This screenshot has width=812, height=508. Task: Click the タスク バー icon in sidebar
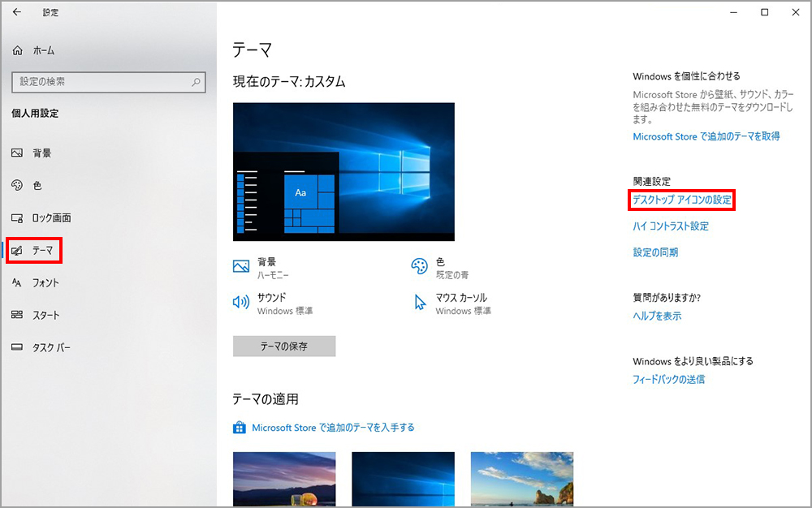pos(17,347)
